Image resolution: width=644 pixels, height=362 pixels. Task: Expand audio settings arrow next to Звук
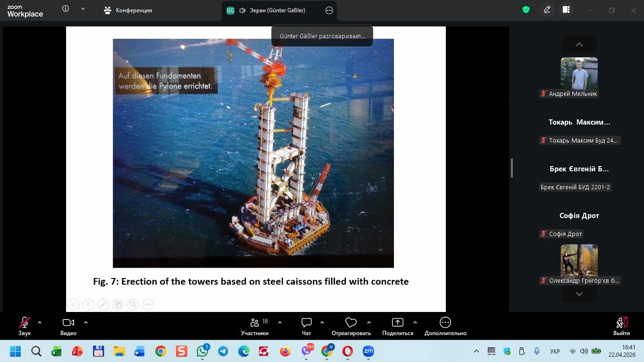pos(40,322)
